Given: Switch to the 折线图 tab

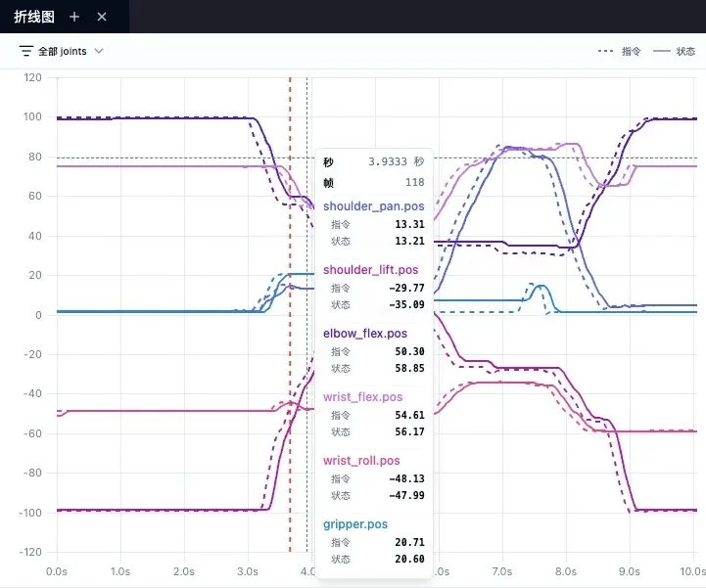Looking at the screenshot, I should click(x=34, y=17).
